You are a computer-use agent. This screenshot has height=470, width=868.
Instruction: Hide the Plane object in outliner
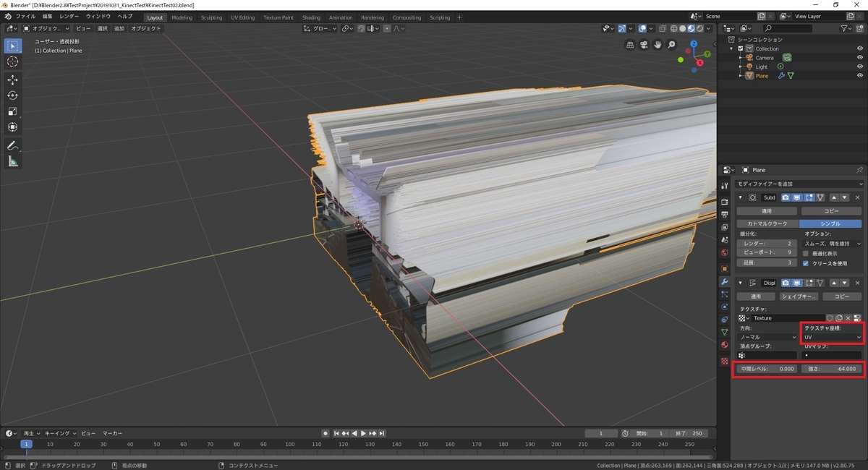pyautogui.click(x=860, y=76)
